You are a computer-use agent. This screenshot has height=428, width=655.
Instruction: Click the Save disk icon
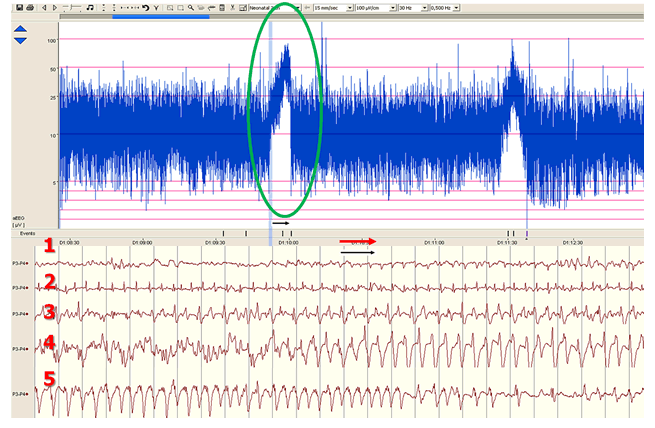(x=19, y=8)
